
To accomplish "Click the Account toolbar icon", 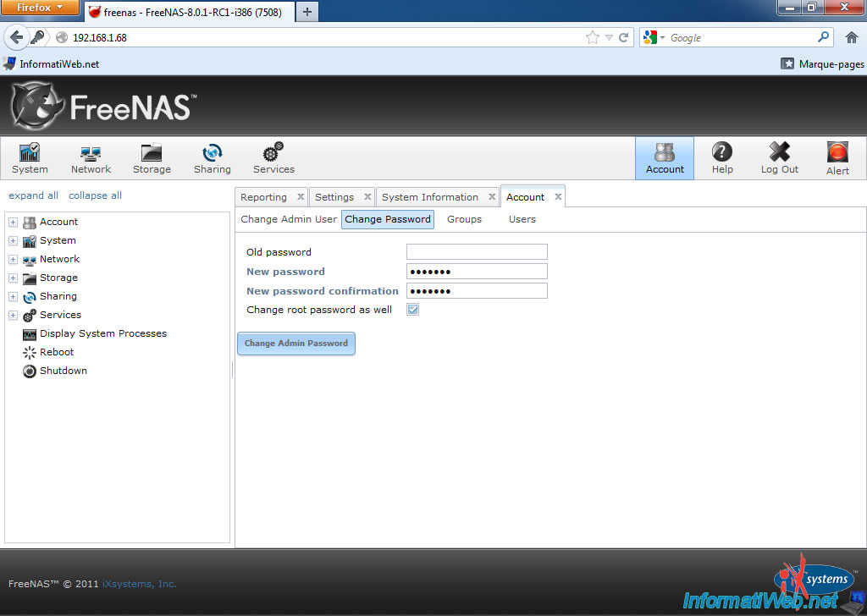I will coord(665,158).
